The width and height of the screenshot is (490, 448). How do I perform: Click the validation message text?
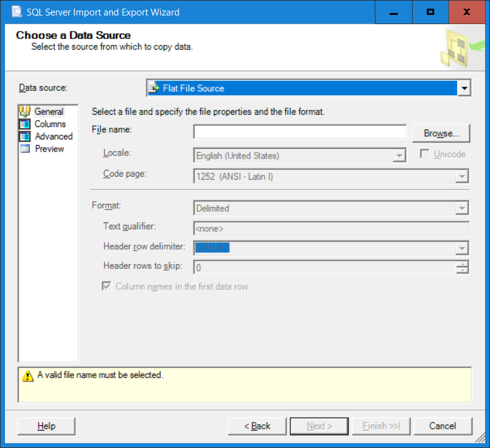click(100, 375)
